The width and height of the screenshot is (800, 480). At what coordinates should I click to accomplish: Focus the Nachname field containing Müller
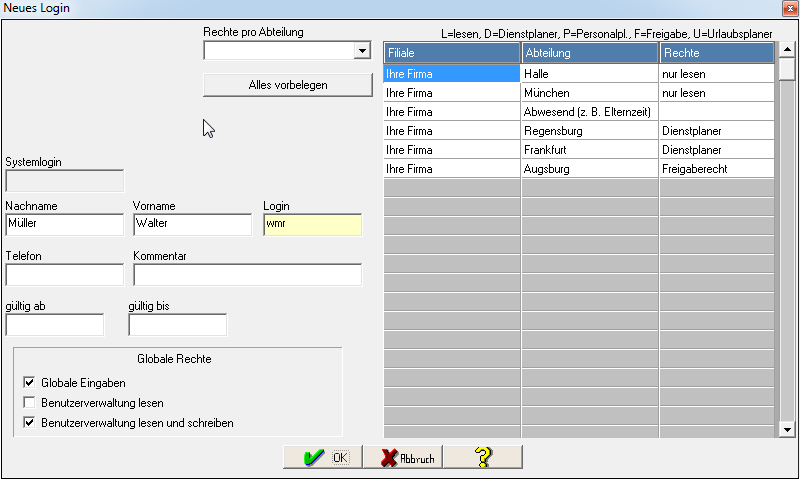coord(64,224)
